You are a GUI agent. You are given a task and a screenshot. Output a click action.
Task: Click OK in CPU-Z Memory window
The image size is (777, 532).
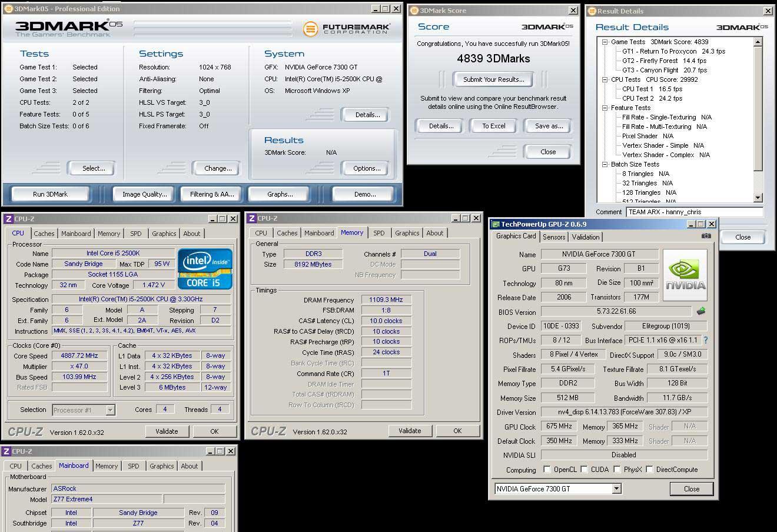(x=457, y=431)
